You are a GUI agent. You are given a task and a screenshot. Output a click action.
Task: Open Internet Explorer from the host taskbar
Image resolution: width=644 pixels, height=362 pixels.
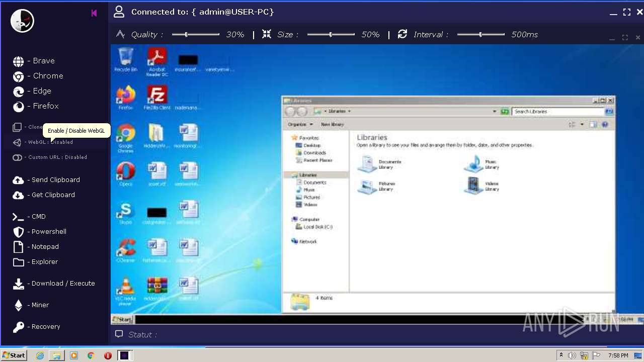click(x=40, y=355)
